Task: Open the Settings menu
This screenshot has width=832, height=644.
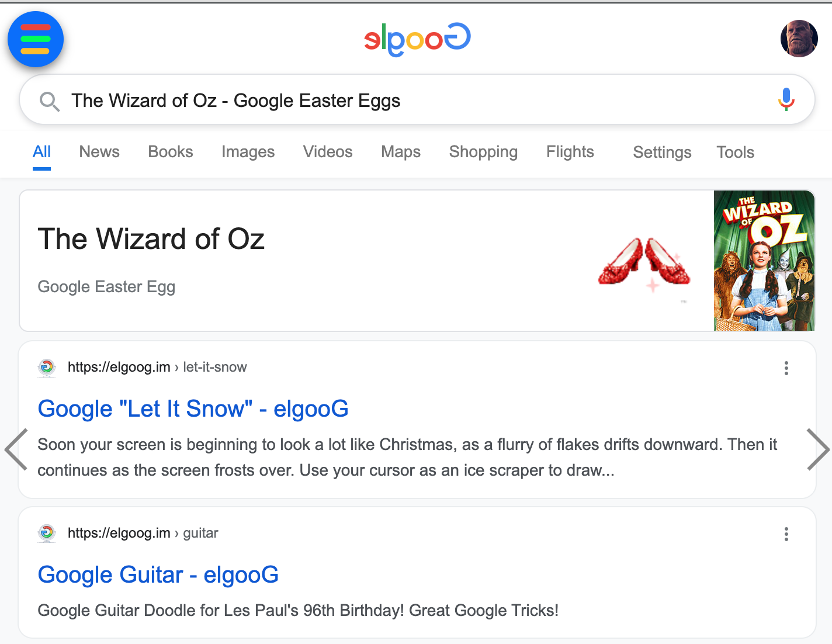Action: tap(662, 153)
